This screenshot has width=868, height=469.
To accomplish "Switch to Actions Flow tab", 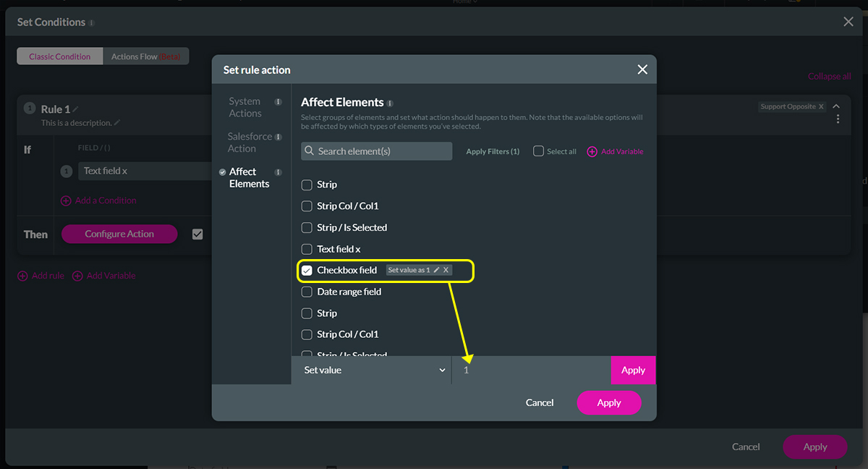I will click(146, 56).
